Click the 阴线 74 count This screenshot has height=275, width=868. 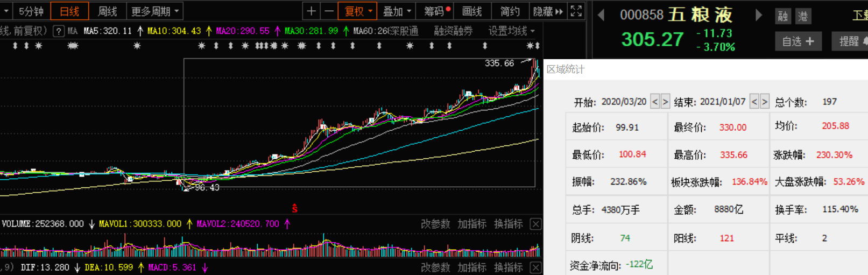point(625,238)
